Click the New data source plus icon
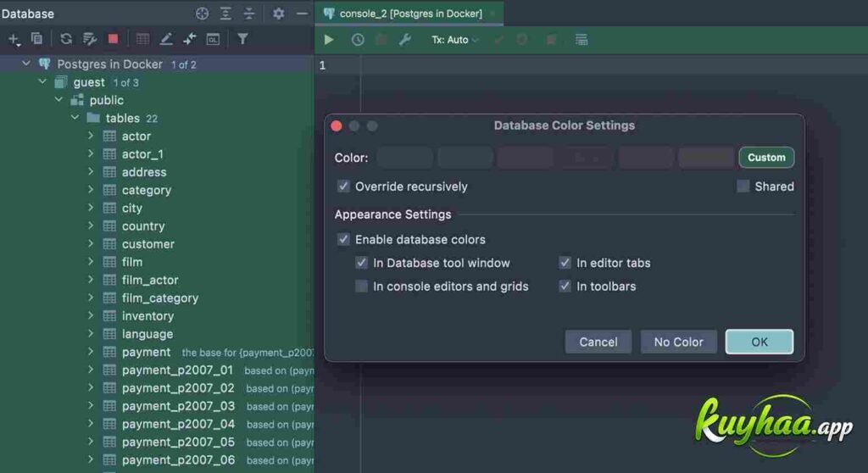This screenshot has height=473, width=868. point(14,39)
